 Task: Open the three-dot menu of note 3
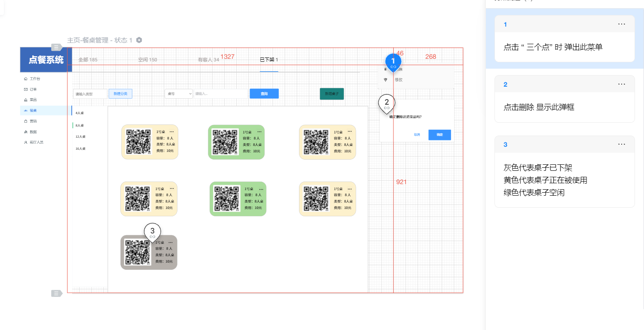point(622,144)
